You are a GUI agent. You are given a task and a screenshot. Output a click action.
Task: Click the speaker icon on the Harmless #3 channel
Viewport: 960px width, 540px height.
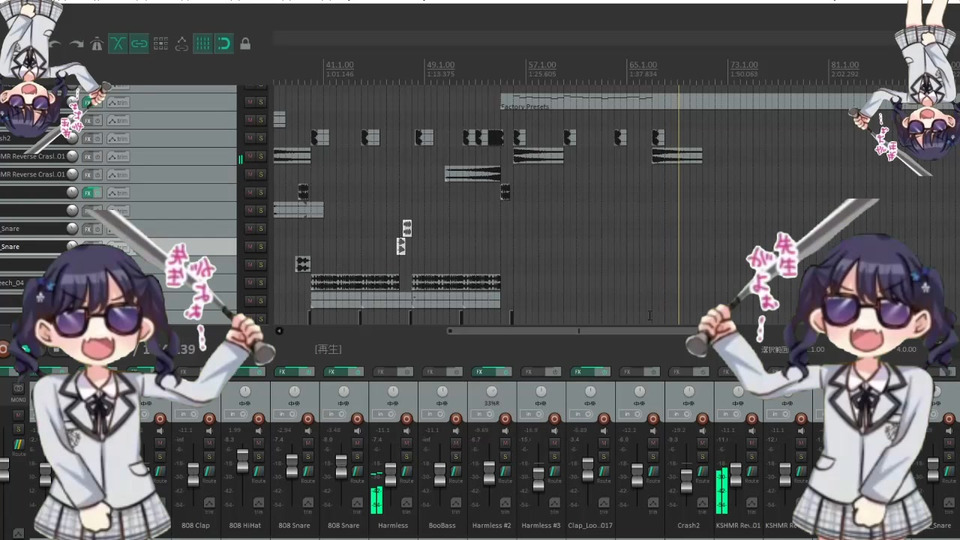click(x=555, y=431)
